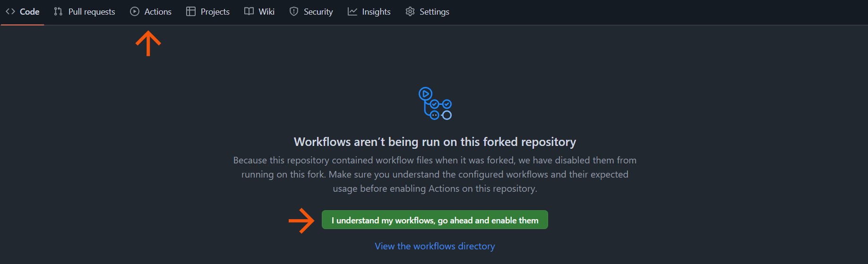The width and height of the screenshot is (868, 264).
Task: Open the Security tab label
Action: coord(318,12)
